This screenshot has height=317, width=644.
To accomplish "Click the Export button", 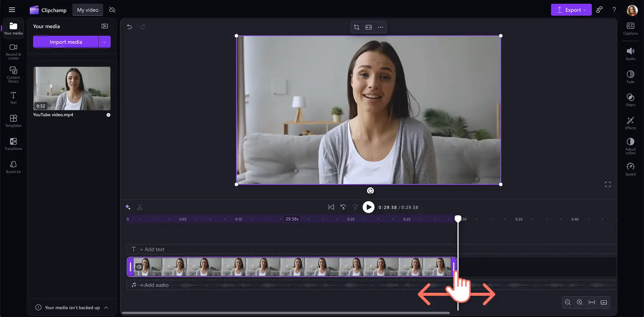I will [x=571, y=10].
